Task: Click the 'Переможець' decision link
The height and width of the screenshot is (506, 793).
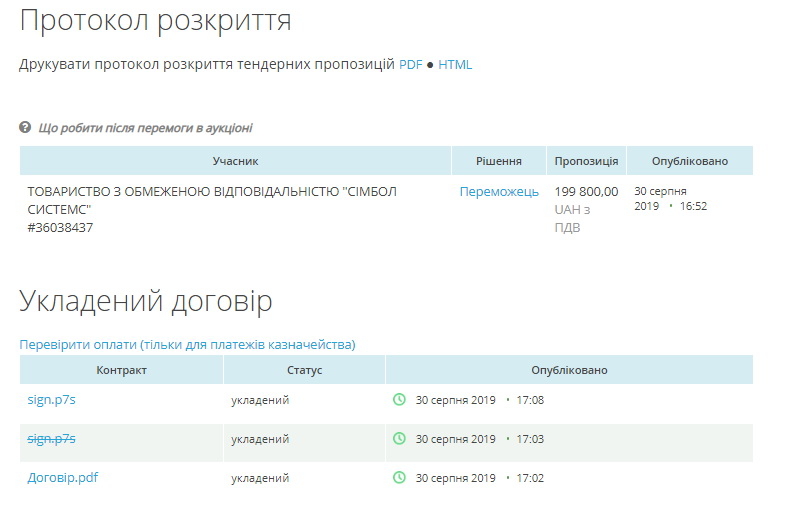Action: (x=499, y=192)
